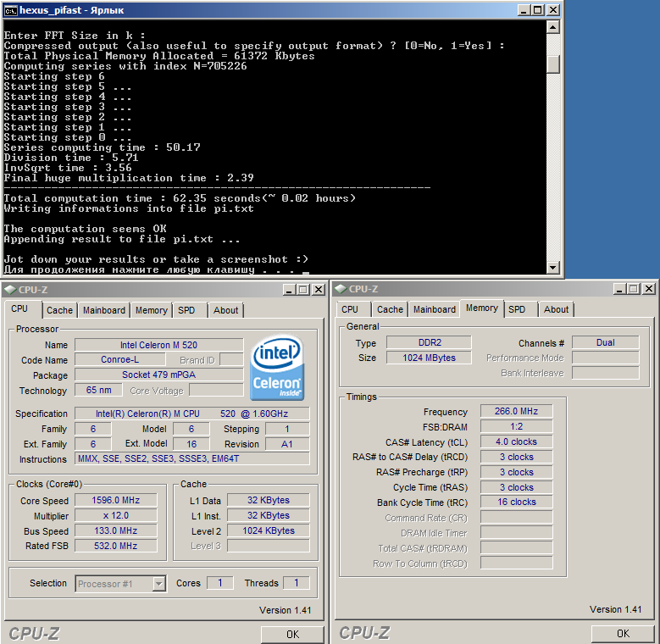Switch to Memory tab in left CPU-Z window
The image size is (660, 644).
(152, 311)
